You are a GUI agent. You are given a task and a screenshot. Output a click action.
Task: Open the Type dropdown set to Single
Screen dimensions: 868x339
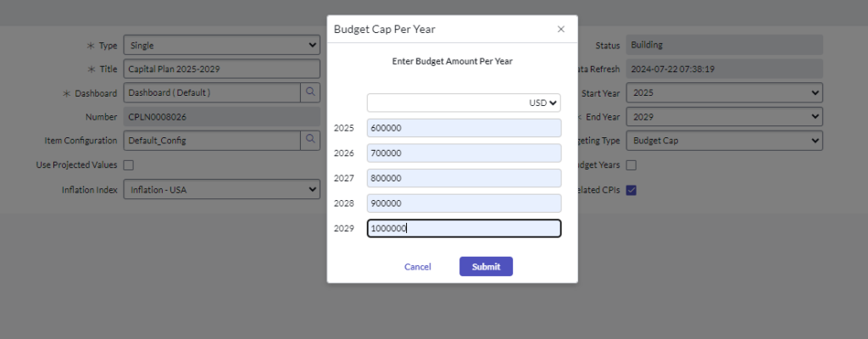[221, 45]
